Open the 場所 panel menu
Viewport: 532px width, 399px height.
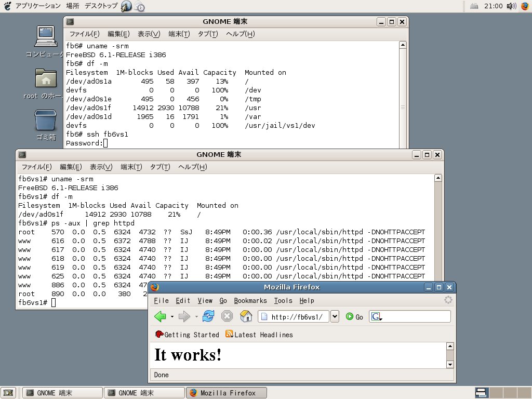pos(73,6)
